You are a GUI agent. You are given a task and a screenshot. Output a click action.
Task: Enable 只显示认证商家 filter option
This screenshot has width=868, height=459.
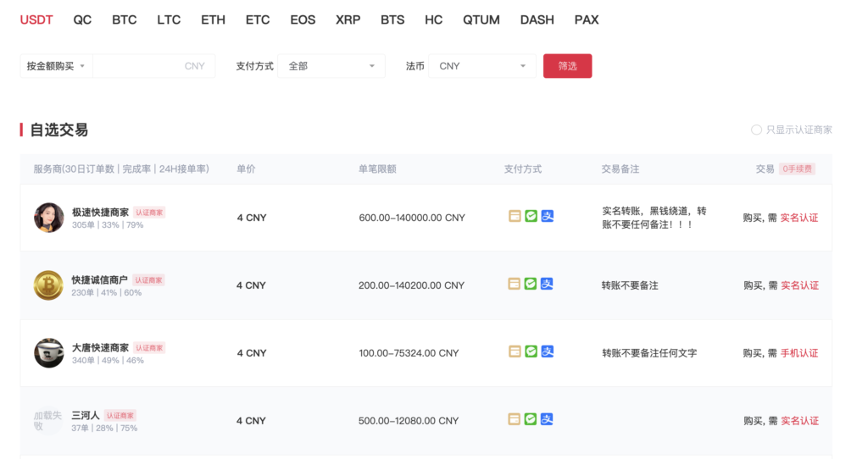click(x=756, y=130)
